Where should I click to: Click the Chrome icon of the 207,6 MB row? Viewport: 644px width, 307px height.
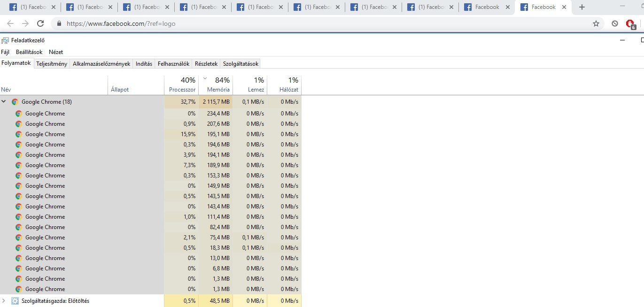(19, 124)
